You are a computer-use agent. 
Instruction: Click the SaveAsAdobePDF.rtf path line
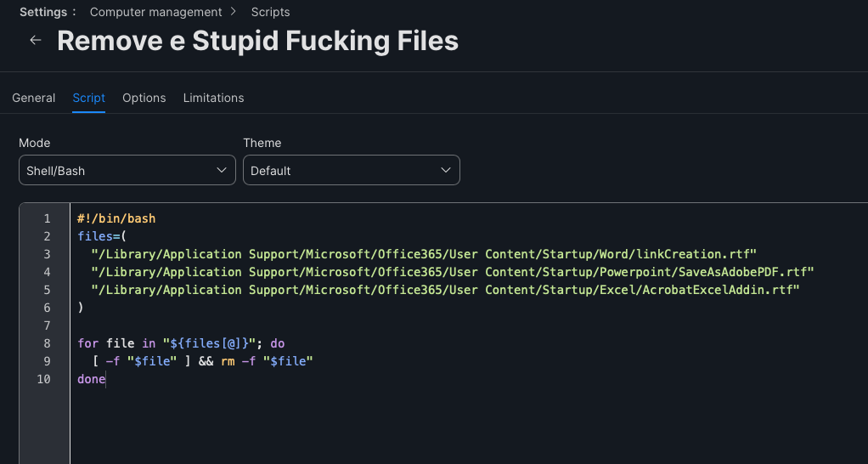coord(453,272)
